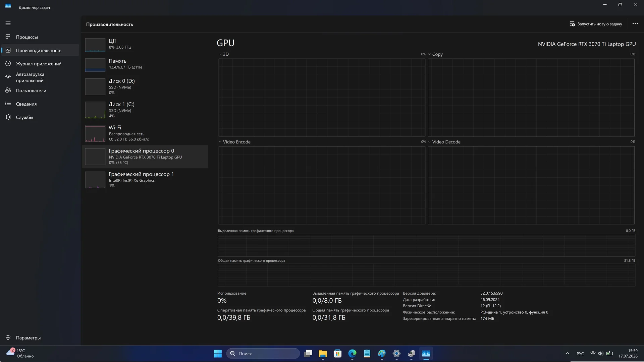Screen dimensions: 644x362
Task: Open the Settings gear on the taskbar
Action: (x=396, y=354)
